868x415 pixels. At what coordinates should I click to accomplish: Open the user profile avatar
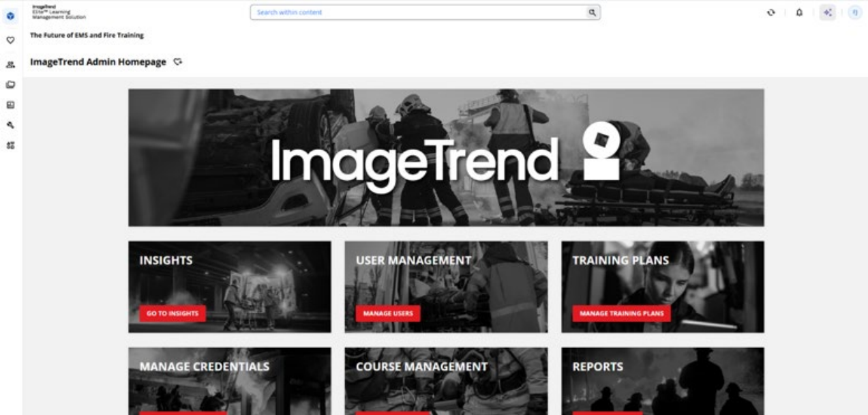click(854, 12)
